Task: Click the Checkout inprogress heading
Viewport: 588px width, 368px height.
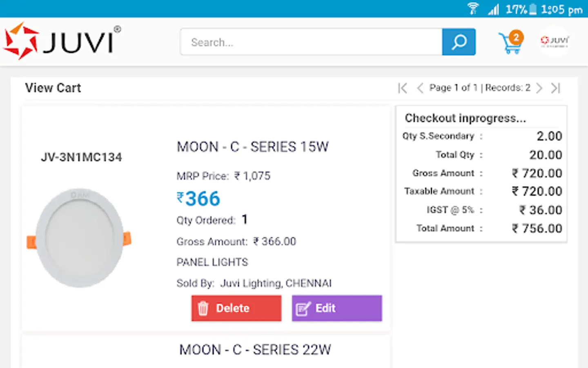Action: coord(465,118)
